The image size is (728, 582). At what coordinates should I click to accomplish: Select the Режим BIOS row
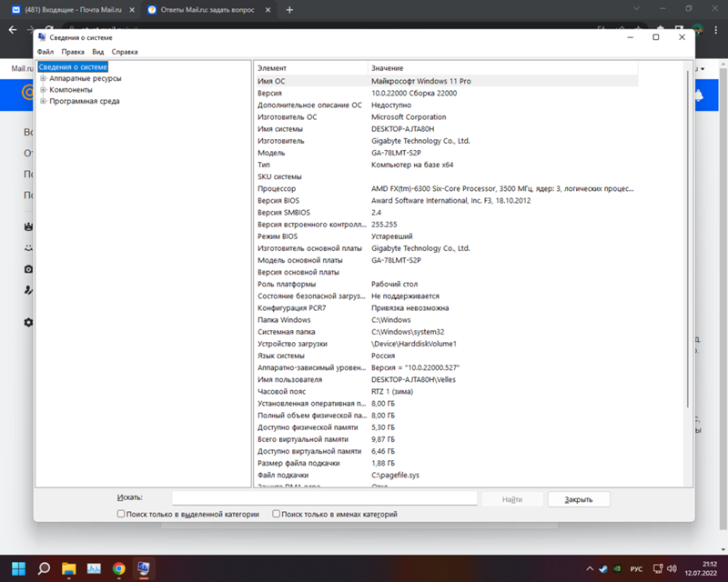pos(447,236)
